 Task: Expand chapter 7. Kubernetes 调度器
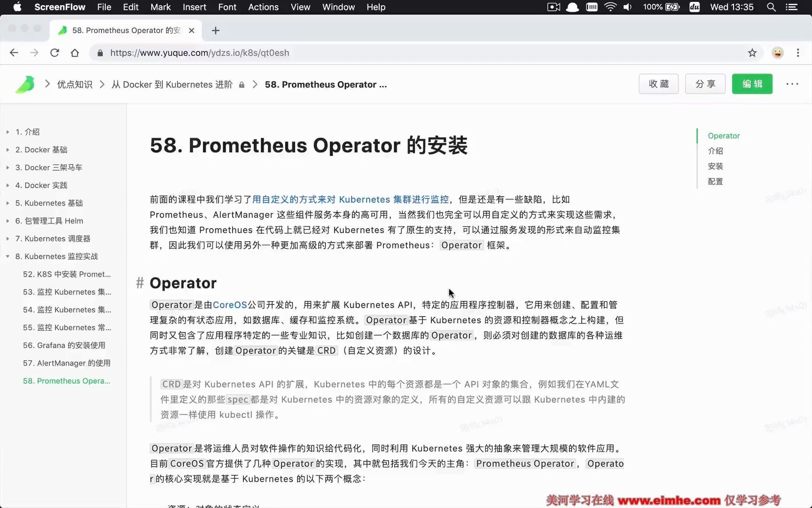click(8, 239)
